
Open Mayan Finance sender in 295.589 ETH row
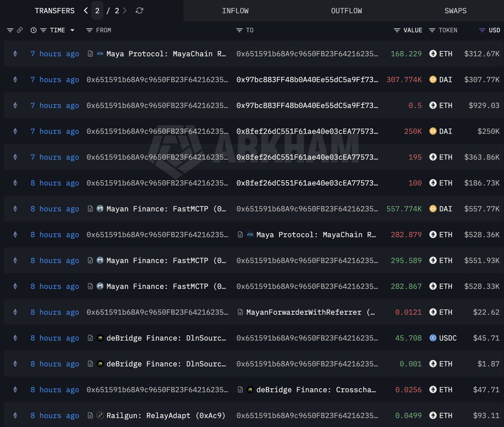click(x=166, y=261)
